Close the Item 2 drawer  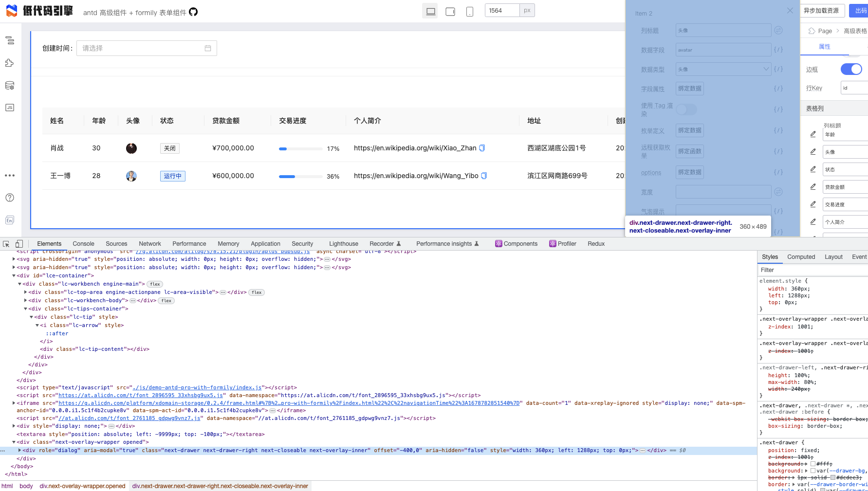[790, 11]
